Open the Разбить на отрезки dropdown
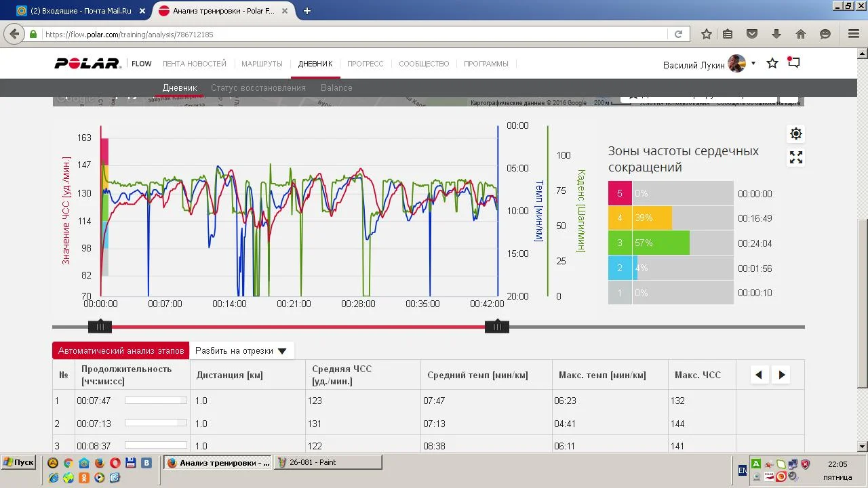The image size is (868, 488). pyautogui.click(x=241, y=351)
